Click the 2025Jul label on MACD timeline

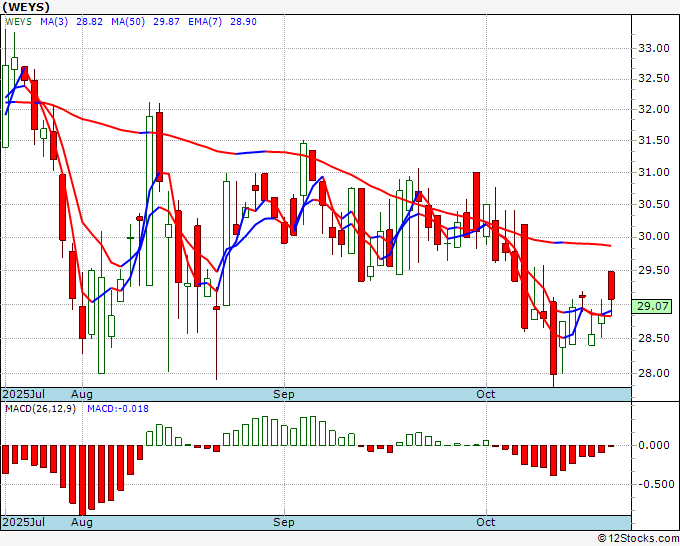pos(24,522)
